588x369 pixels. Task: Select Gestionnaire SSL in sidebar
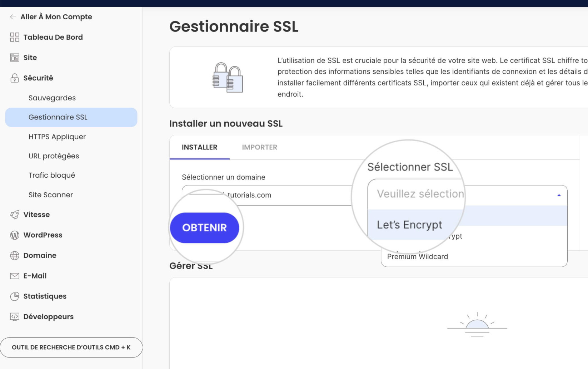tap(71, 117)
